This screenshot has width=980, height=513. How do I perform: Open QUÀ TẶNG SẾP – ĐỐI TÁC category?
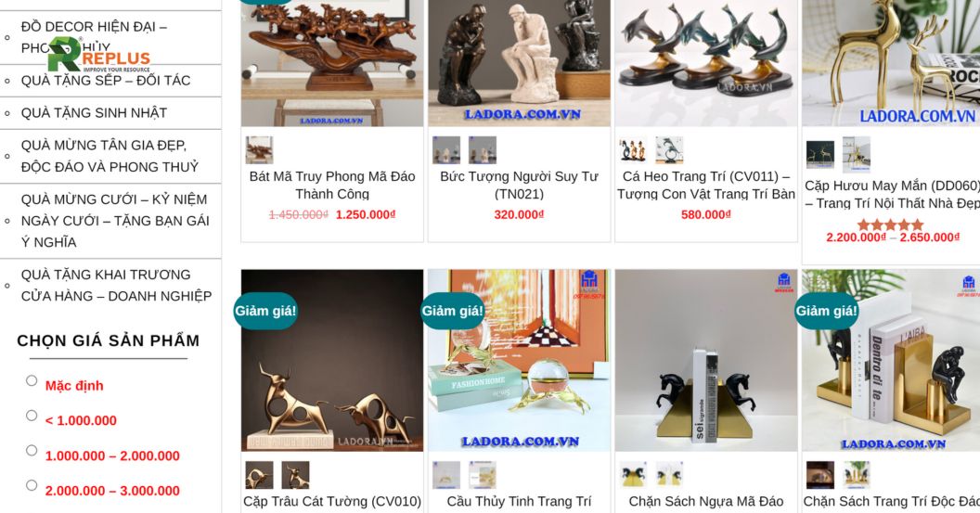pyautogui.click(x=106, y=81)
